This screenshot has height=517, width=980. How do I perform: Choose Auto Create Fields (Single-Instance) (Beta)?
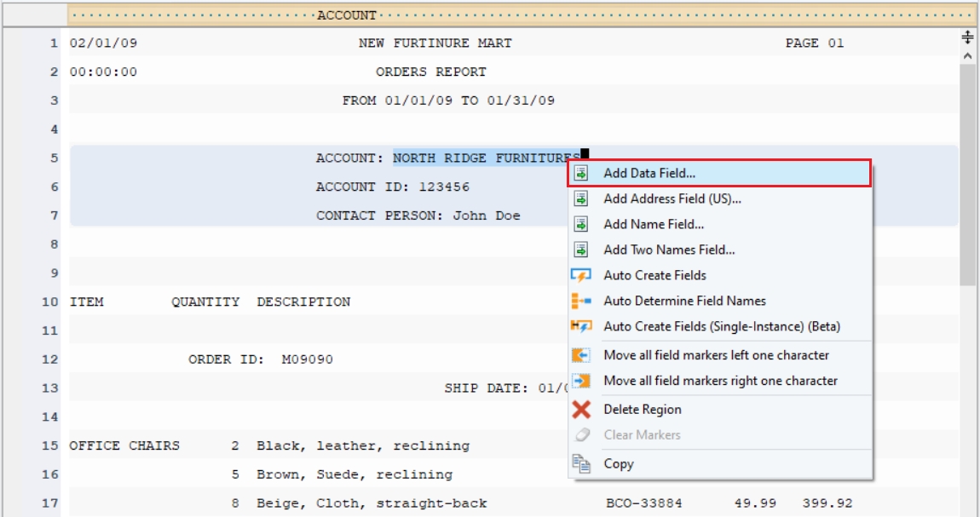(722, 326)
